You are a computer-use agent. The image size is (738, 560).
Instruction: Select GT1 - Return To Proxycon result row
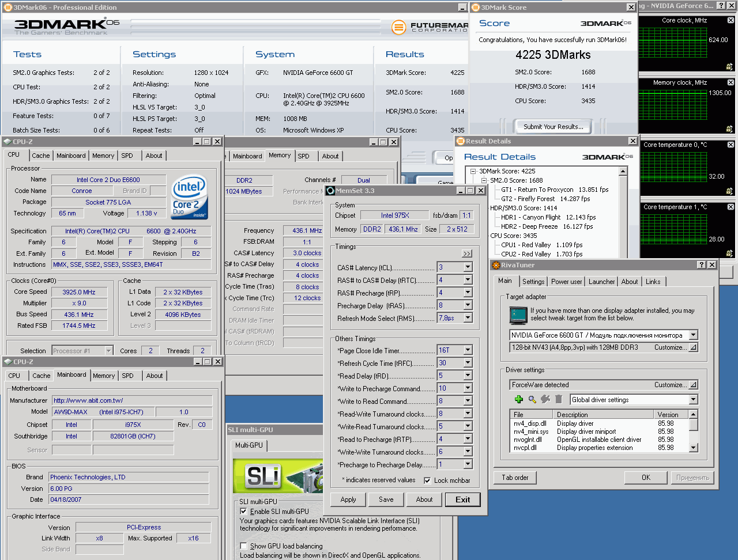555,190
